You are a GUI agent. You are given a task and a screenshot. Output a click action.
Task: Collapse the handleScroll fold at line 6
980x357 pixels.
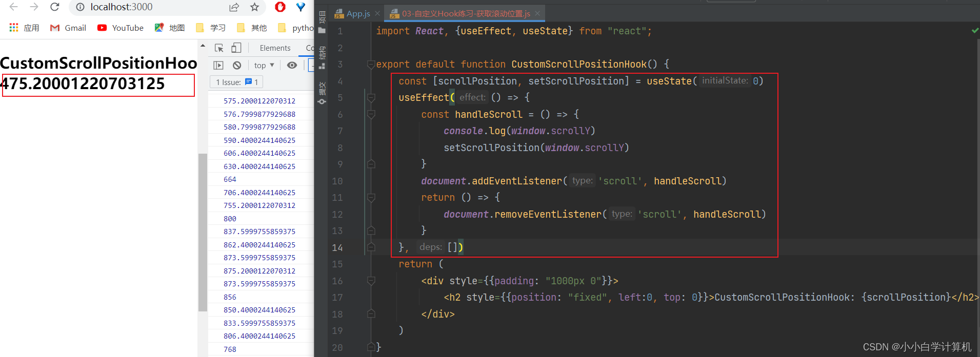click(371, 114)
